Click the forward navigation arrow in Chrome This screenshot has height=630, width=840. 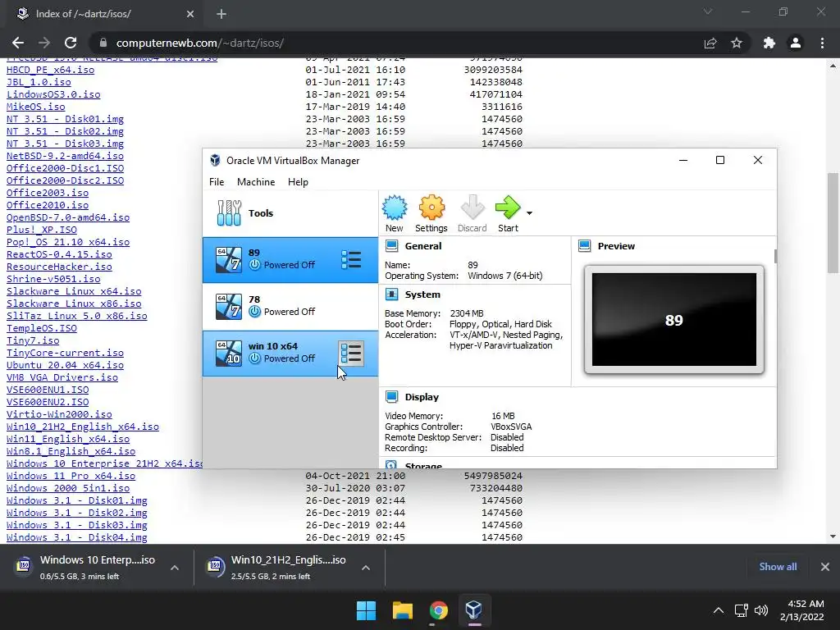pyautogui.click(x=44, y=43)
